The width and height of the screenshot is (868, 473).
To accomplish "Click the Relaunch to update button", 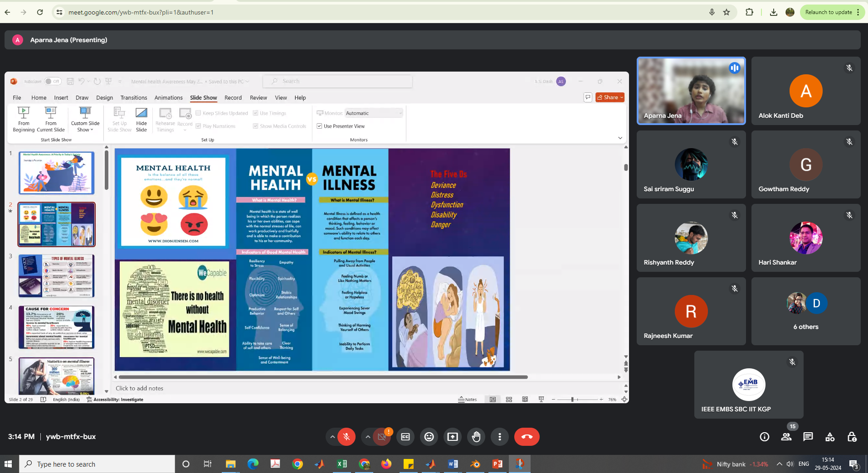I will coord(829,12).
